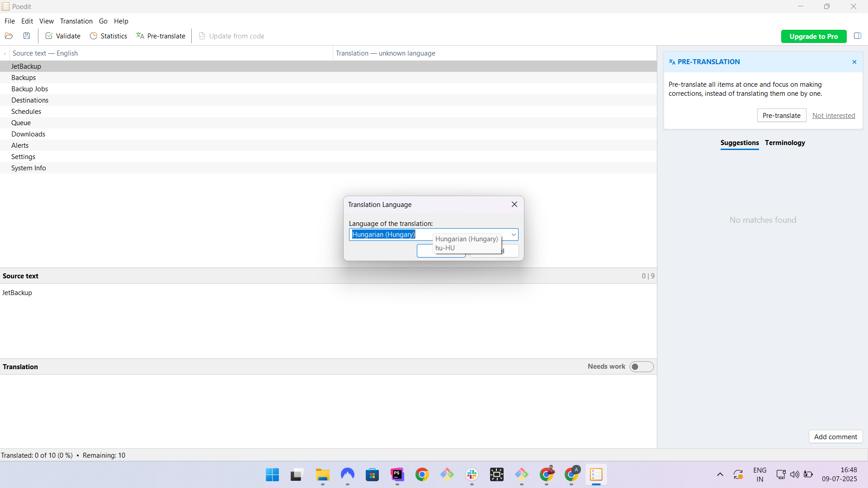Validate translations from the toolbar
Viewport: 868px width, 488px height.
click(x=63, y=36)
